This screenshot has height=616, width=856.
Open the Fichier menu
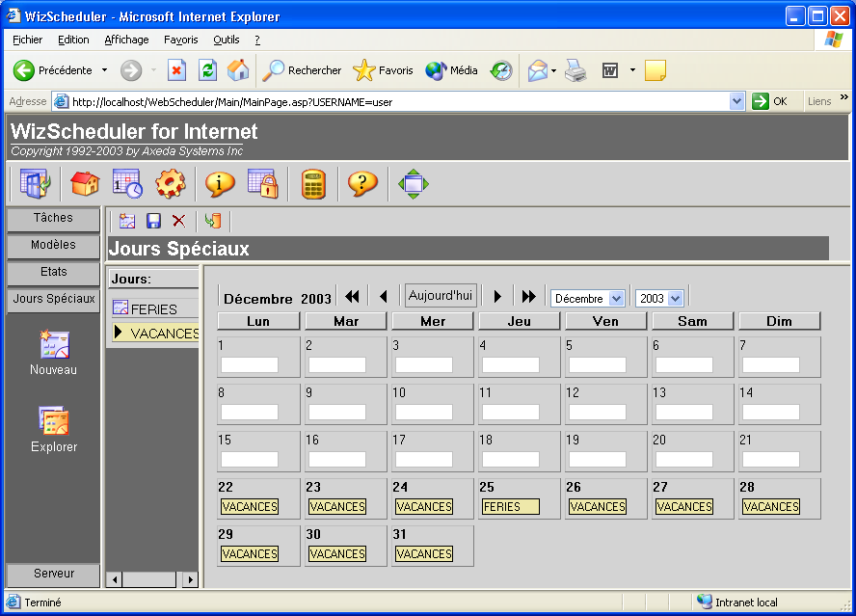27,40
